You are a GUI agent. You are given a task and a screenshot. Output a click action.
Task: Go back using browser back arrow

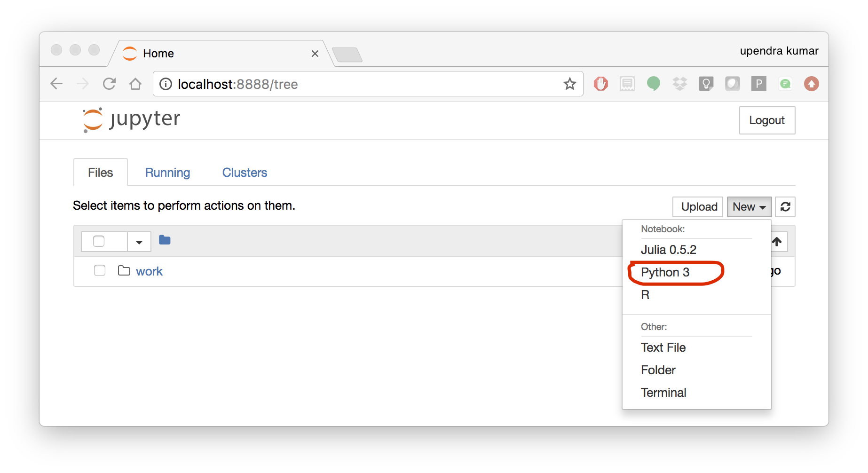pos(56,84)
